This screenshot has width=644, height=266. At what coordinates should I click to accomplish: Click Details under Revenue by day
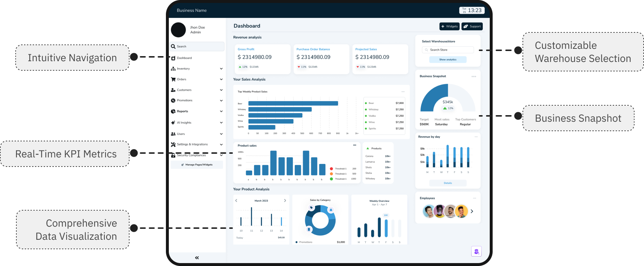[448, 183]
